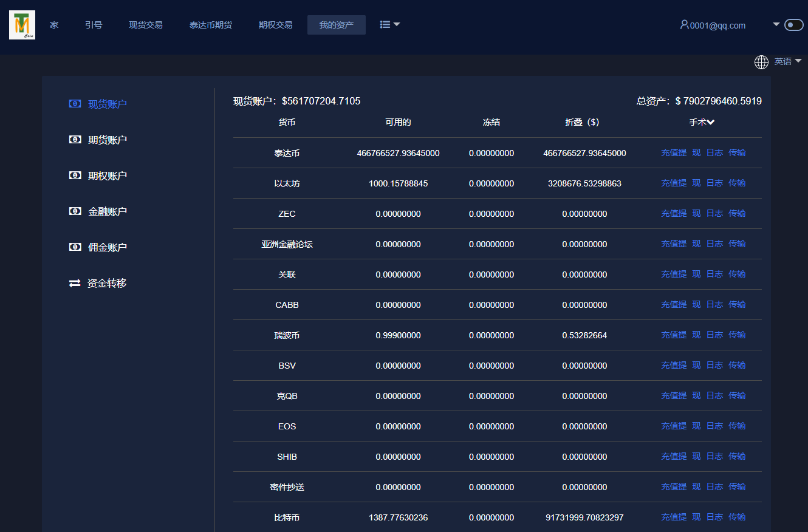The width and height of the screenshot is (808, 532).
Task: Click the money icon beside 金融账户
Action: (x=75, y=211)
